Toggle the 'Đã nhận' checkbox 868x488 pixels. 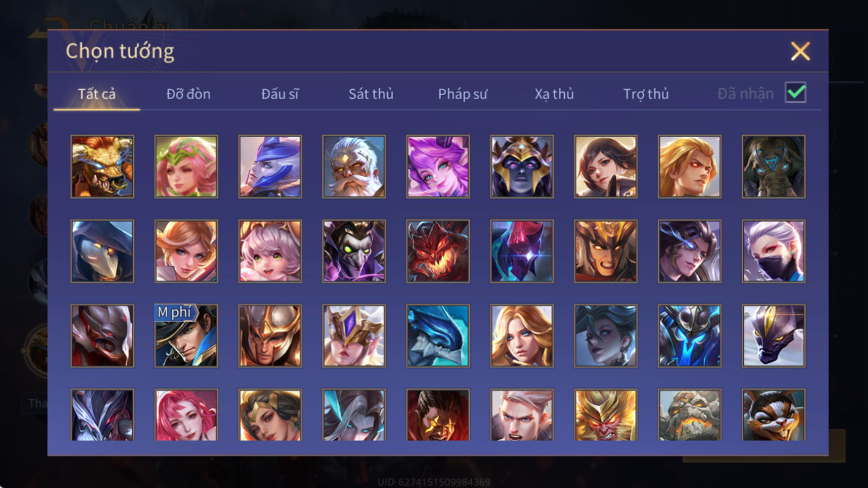click(795, 92)
